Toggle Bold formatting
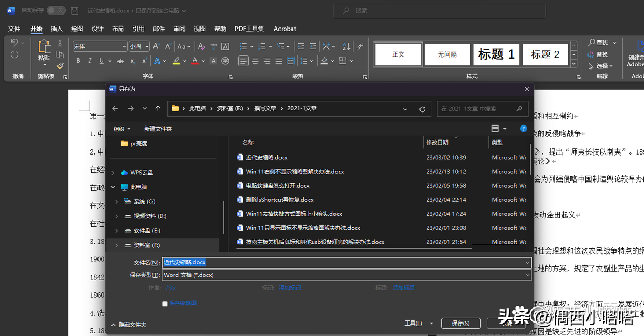Image resolution: width=644 pixels, height=336 pixels. (78, 61)
